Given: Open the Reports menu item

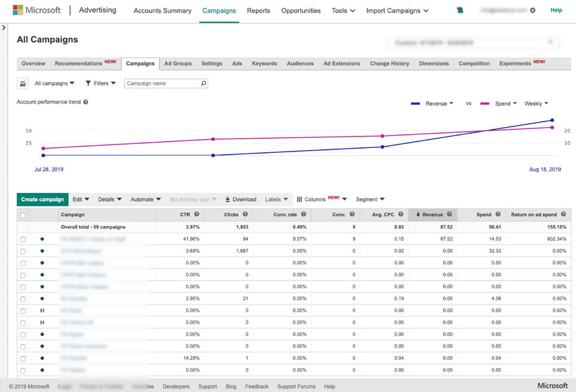Looking at the screenshot, I should click(258, 11).
